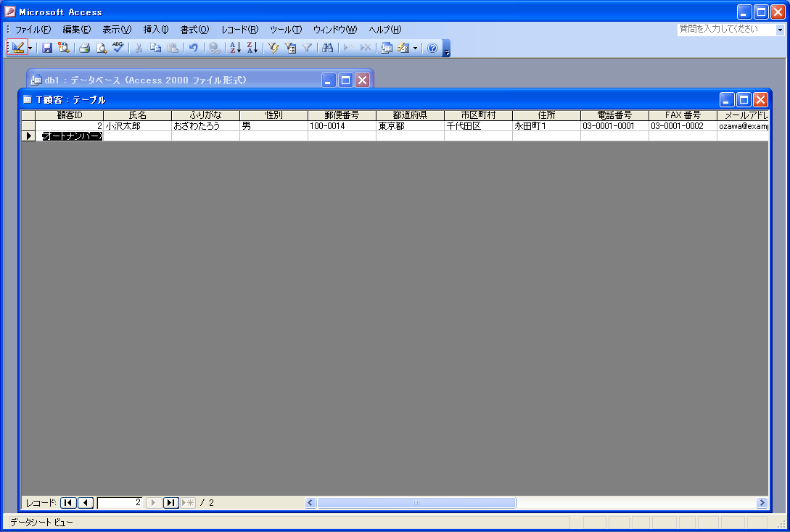Open the 編集(E) menu
The width and height of the screenshot is (790, 532).
tap(77, 30)
